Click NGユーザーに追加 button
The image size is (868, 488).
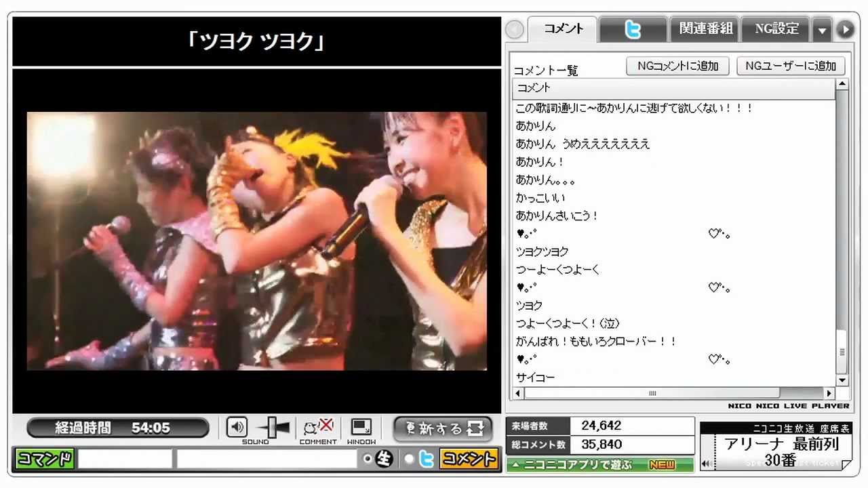(791, 66)
